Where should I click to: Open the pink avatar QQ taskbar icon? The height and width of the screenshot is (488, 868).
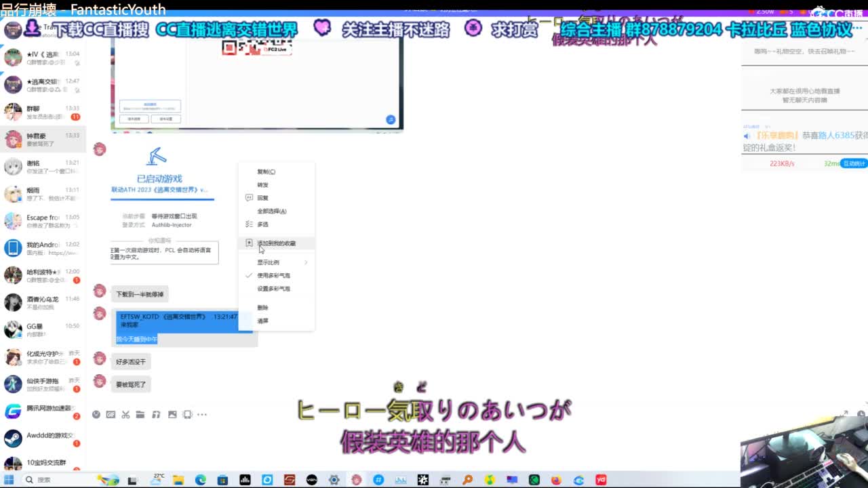point(356,480)
